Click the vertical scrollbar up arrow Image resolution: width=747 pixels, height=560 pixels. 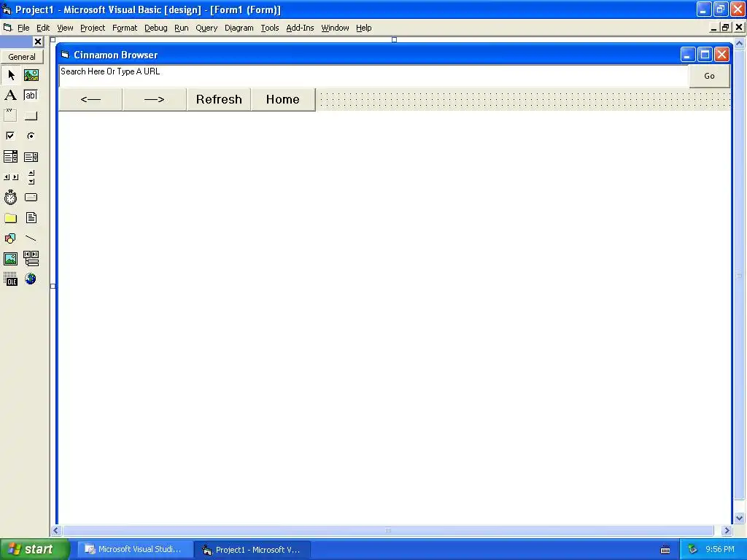(x=740, y=43)
